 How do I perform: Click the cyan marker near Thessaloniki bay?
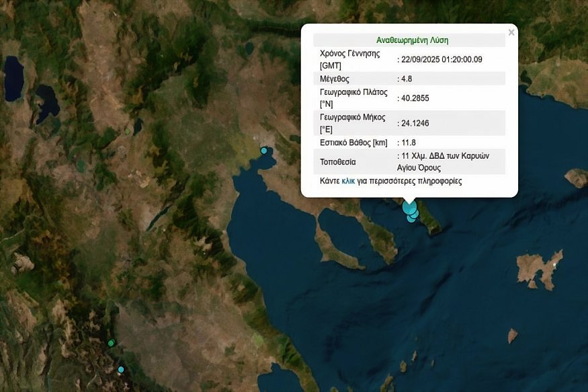coord(264,151)
